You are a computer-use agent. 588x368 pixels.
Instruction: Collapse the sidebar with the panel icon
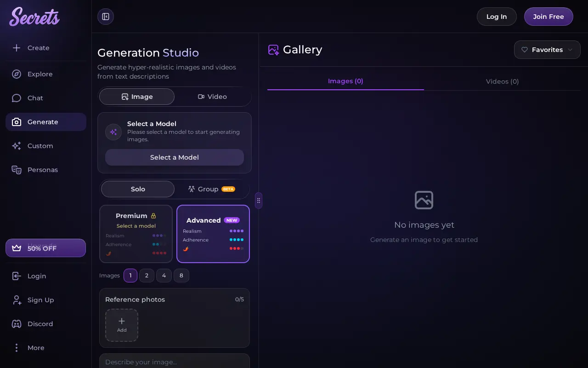(106, 17)
